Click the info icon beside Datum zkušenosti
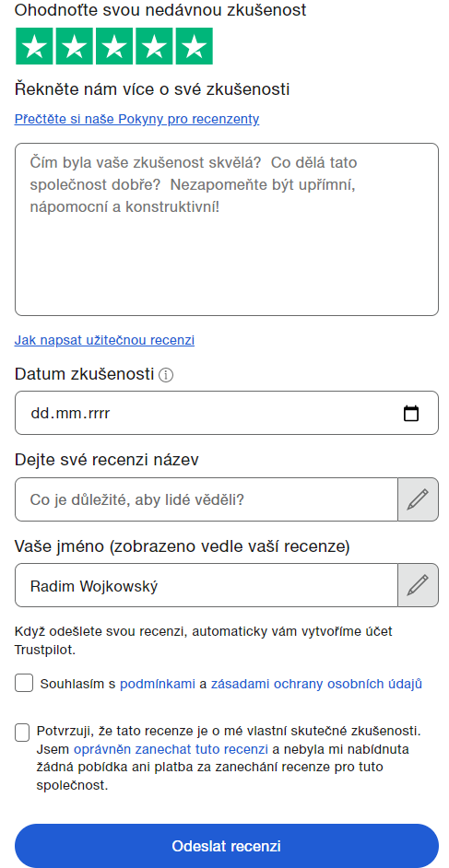 pos(166,375)
